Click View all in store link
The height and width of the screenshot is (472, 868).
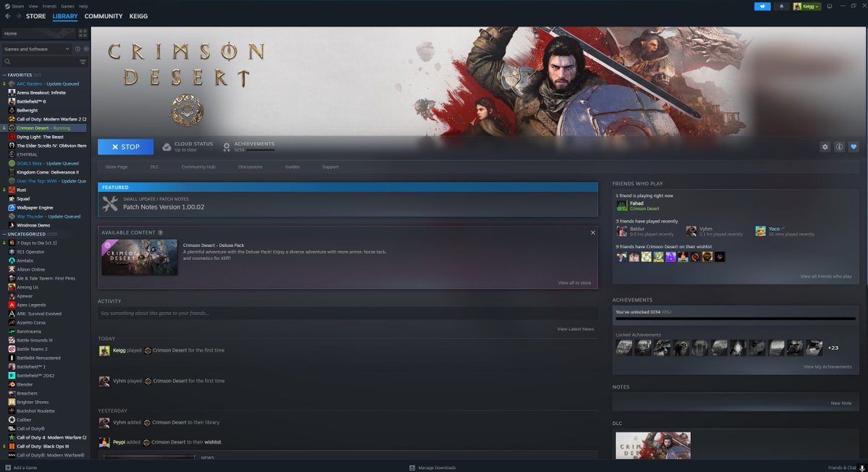tap(574, 283)
